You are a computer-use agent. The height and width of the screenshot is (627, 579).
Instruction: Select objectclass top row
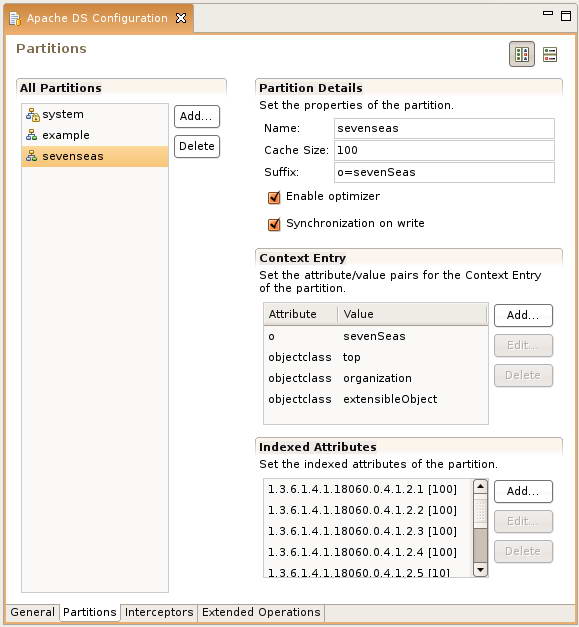pyautogui.click(x=376, y=357)
